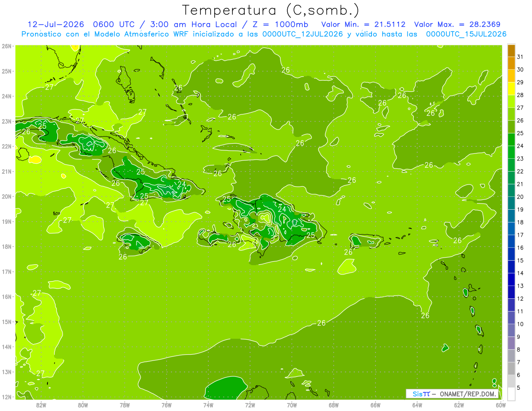Click the legend value label "17"

(x=520, y=235)
